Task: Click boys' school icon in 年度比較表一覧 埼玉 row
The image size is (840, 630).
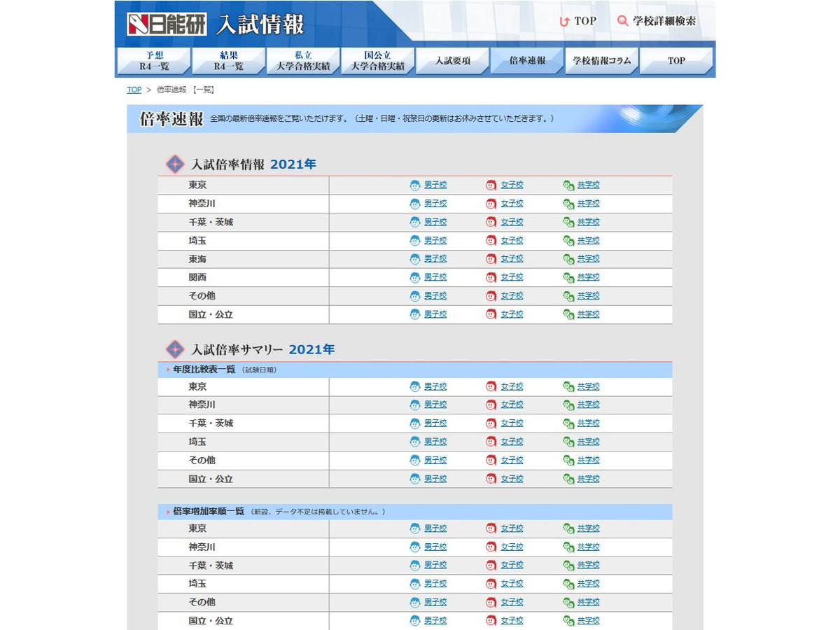Action: [x=415, y=442]
